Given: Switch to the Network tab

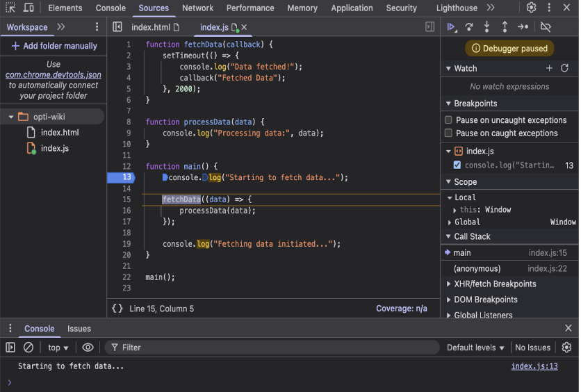Looking at the screenshot, I should click(198, 8).
